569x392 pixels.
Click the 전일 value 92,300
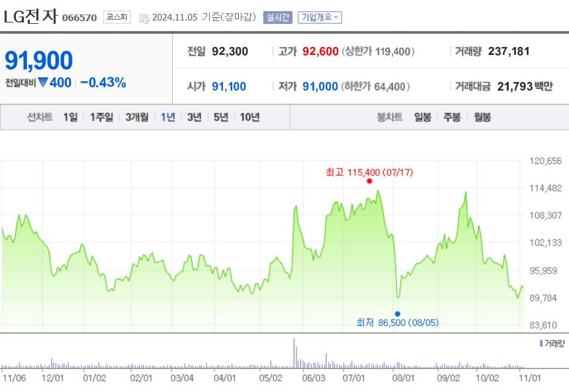pos(230,52)
